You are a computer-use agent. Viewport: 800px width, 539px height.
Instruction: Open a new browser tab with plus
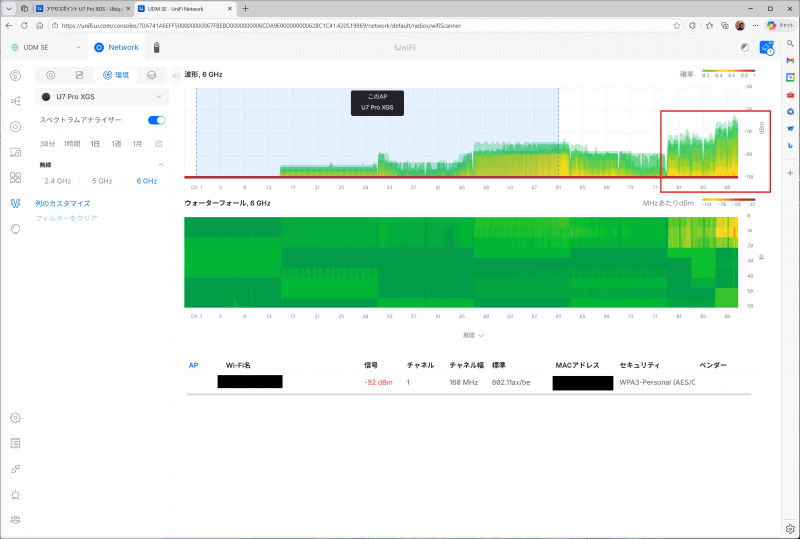click(x=245, y=9)
